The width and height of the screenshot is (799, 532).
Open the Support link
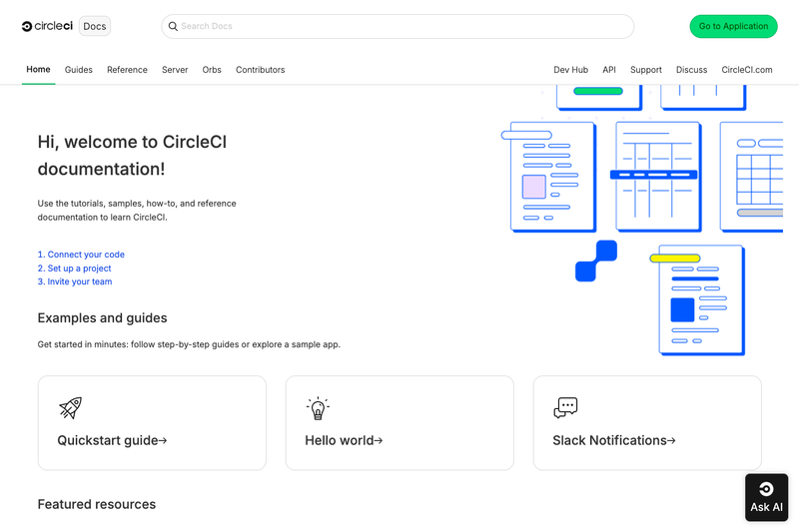click(645, 70)
